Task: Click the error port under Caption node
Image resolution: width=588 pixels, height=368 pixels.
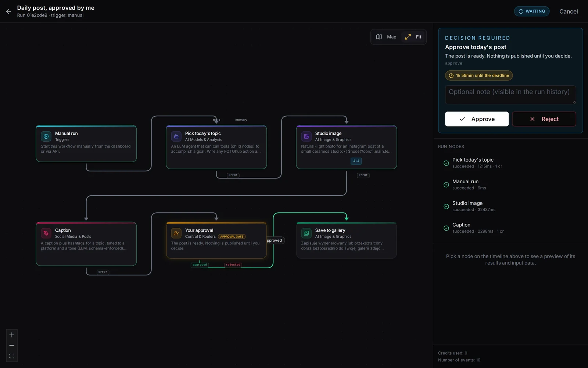Action: 103,272
